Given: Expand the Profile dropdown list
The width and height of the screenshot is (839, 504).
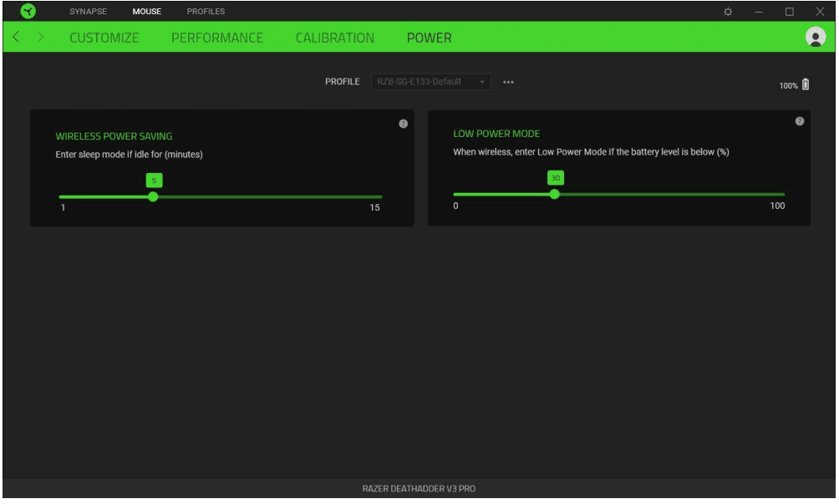Looking at the screenshot, I should coord(482,82).
